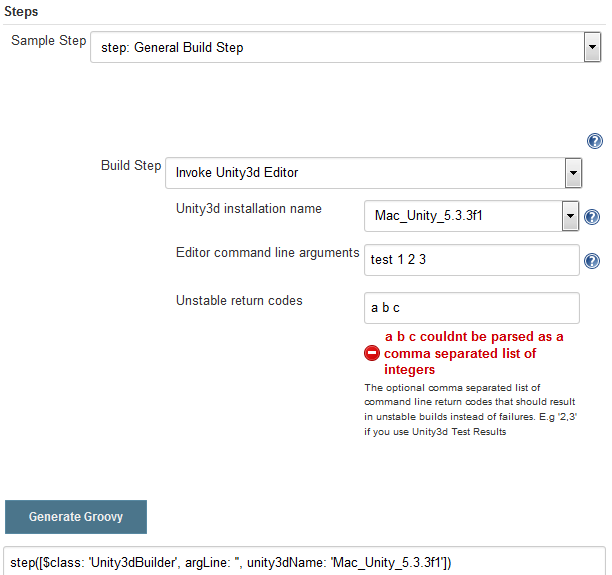Click the Steps section heading

(x=21, y=11)
